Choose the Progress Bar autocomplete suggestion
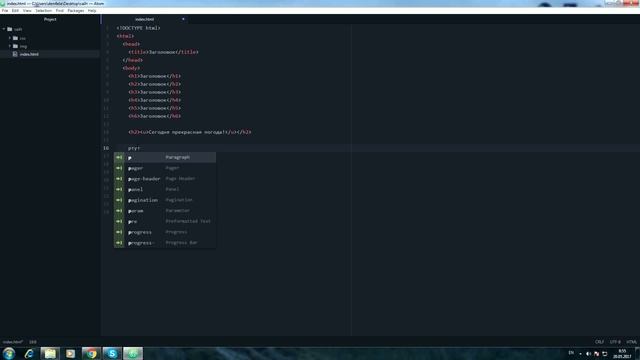The height and width of the screenshot is (360, 640). coord(165,242)
